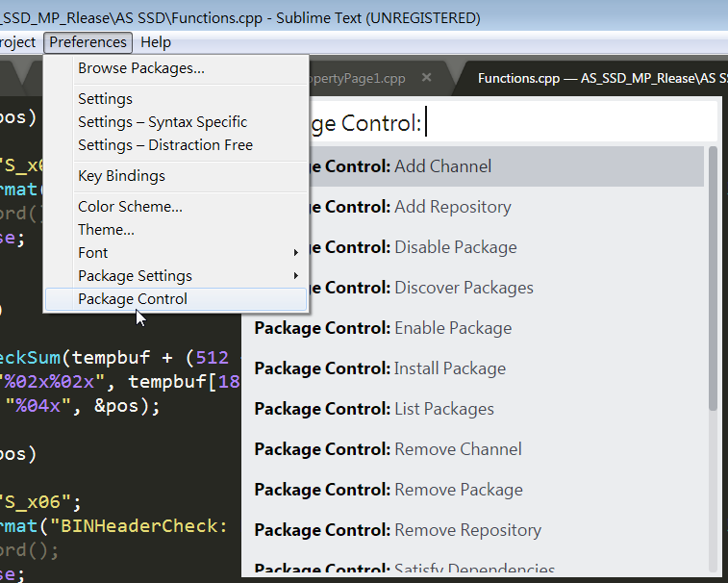Viewport: 728px width, 583px height.
Task: Focus the command palette text field
Action: tap(567, 123)
